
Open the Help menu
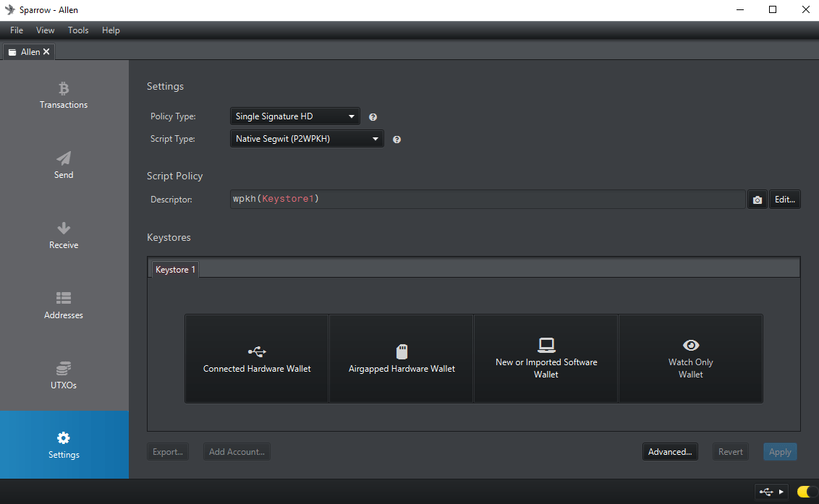click(111, 30)
